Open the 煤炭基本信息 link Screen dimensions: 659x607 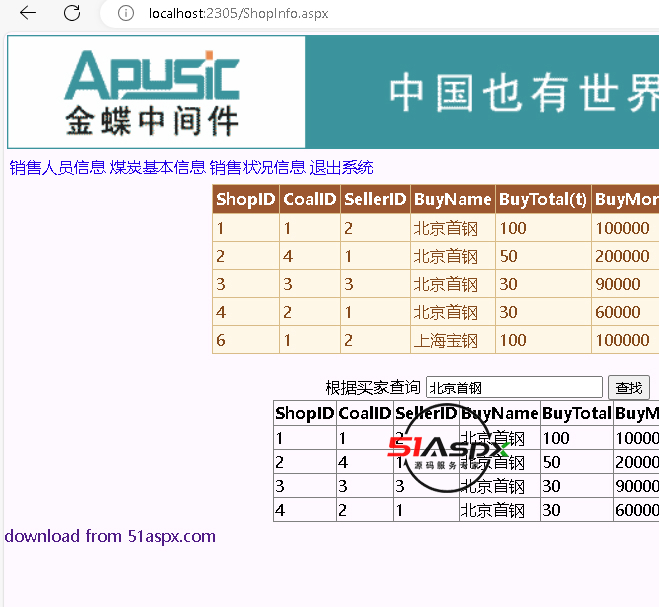tap(157, 167)
